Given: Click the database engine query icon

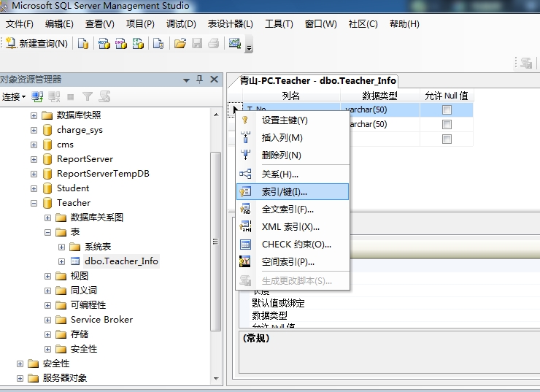Looking at the screenshot, I should [x=83, y=43].
